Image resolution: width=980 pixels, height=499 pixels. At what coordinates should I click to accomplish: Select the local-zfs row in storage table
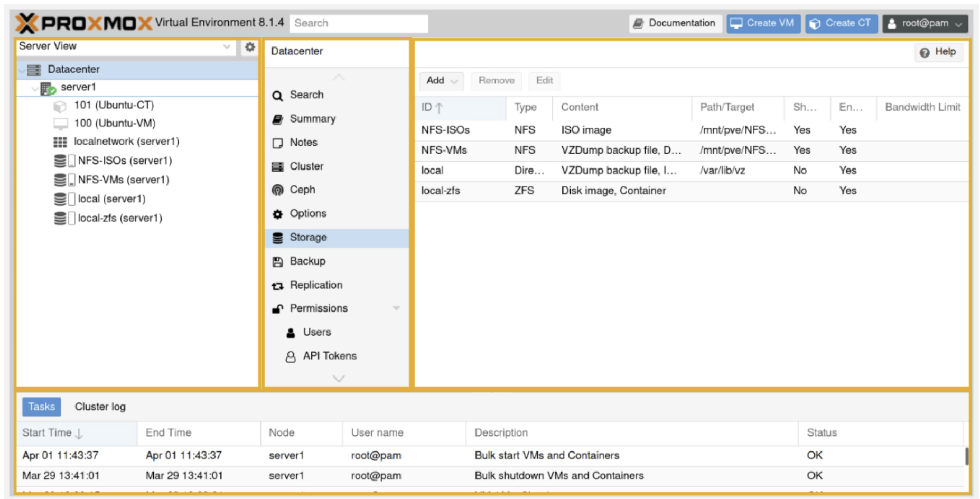tap(692, 191)
